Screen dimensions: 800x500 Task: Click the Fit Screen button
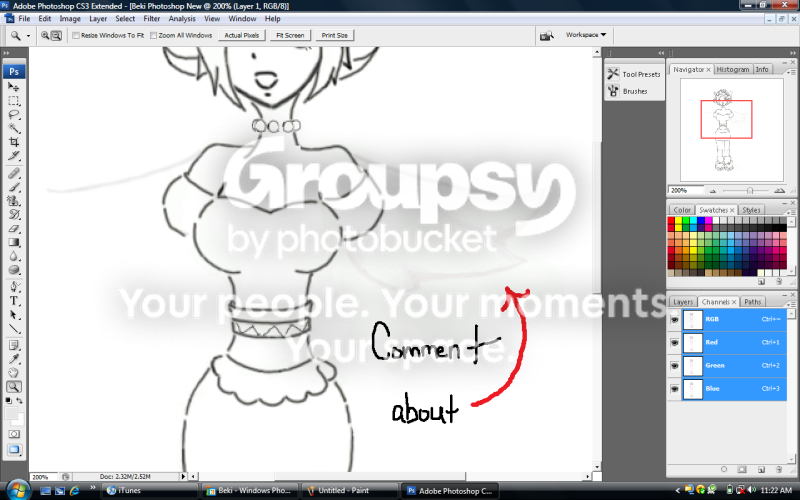(x=290, y=35)
